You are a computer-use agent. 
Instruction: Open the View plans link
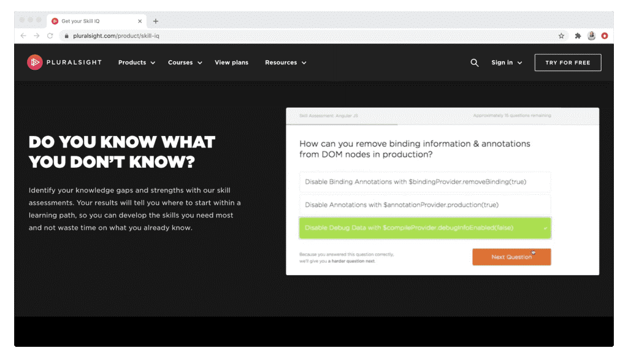(231, 63)
